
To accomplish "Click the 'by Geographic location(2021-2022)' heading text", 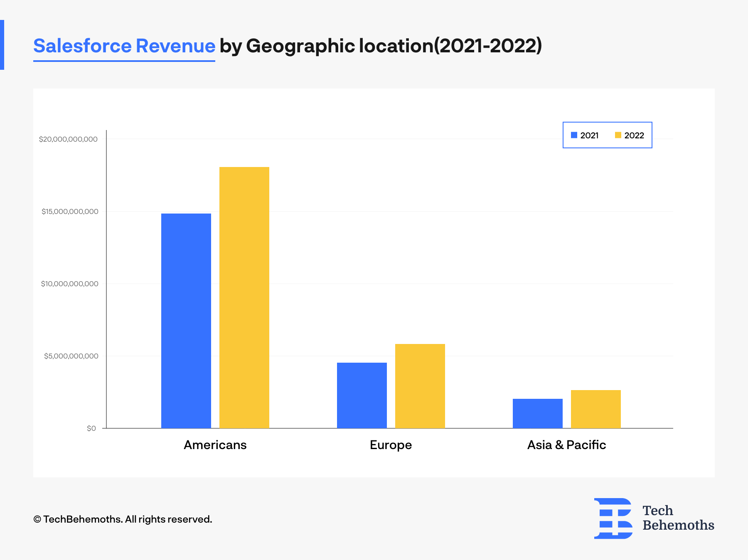I will [x=381, y=46].
